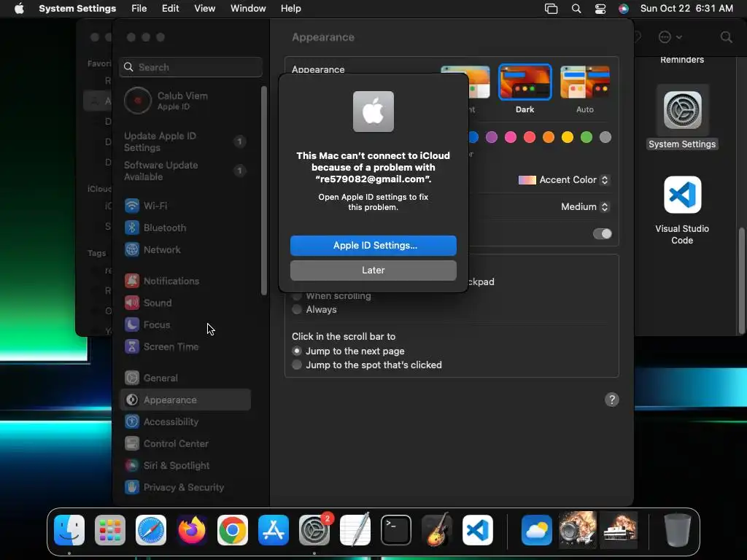747x560 pixels.
Task: Open Weather app from the Dock
Action: click(537, 530)
